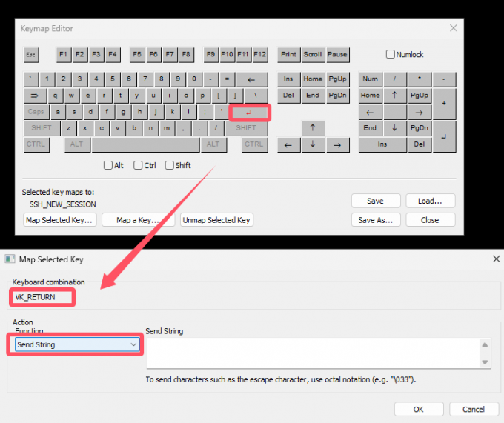Select the Ins key in navigation cluster
The height and width of the screenshot is (423, 504).
[288, 79]
